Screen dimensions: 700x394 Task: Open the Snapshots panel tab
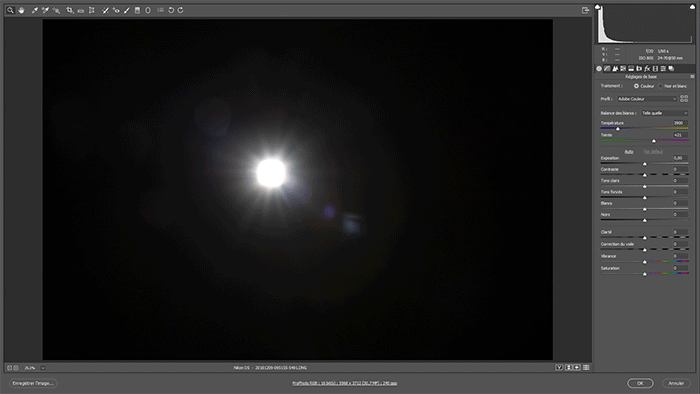671,68
